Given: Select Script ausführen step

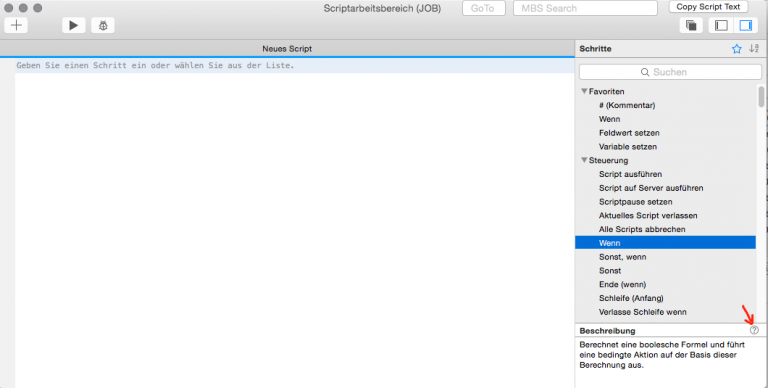Looking at the screenshot, I should coord(630,174).
